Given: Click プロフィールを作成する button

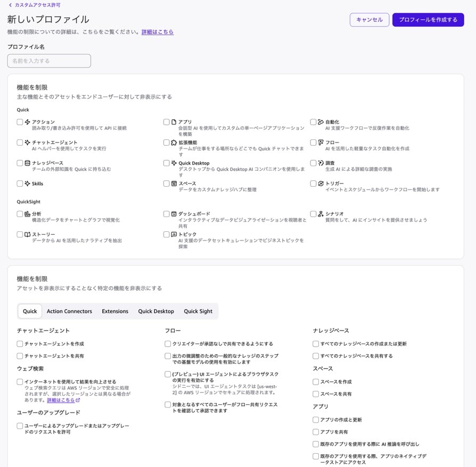Looking at the screenshot, I should 428,20.
